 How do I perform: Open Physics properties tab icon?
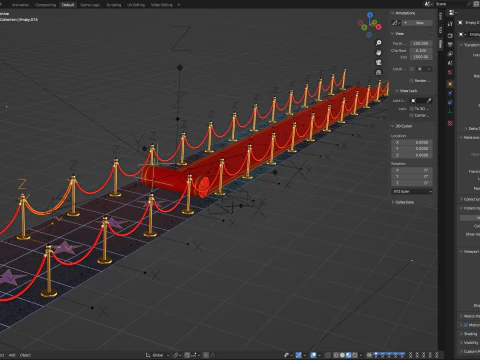450,93
